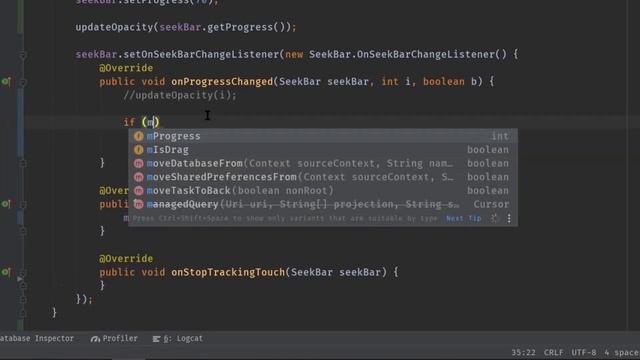Click the Logcat lines icon

(x=156, y=339)
